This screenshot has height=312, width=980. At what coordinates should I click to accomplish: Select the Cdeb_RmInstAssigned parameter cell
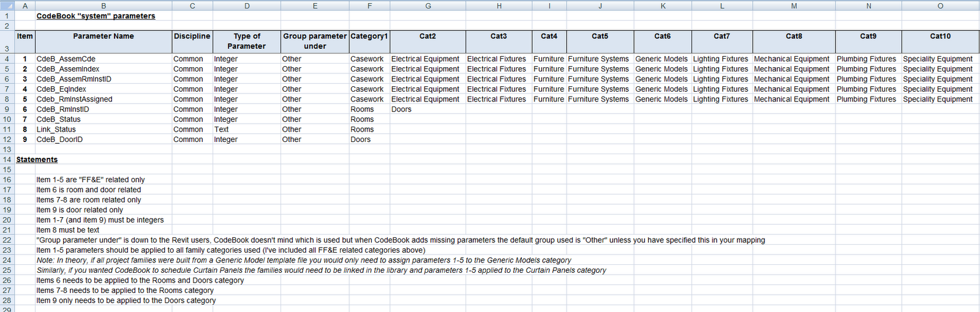pos(104,99)
